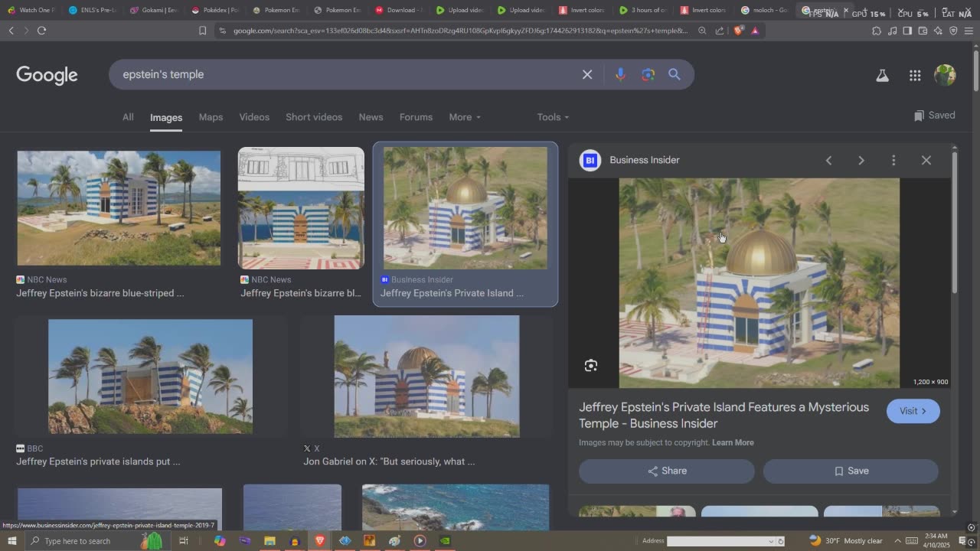Open saved items via the Saved link
This screenshot has height=551, width=980.
point(934,116)
